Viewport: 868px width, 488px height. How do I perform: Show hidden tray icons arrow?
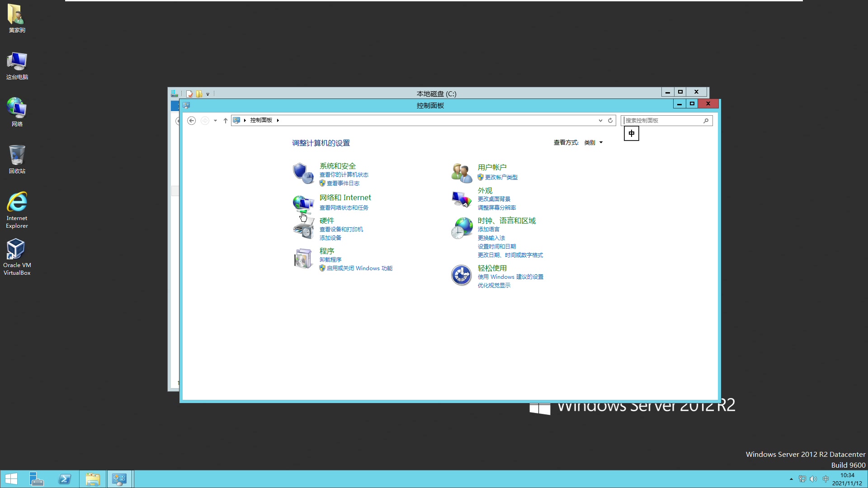coord(791,479)
